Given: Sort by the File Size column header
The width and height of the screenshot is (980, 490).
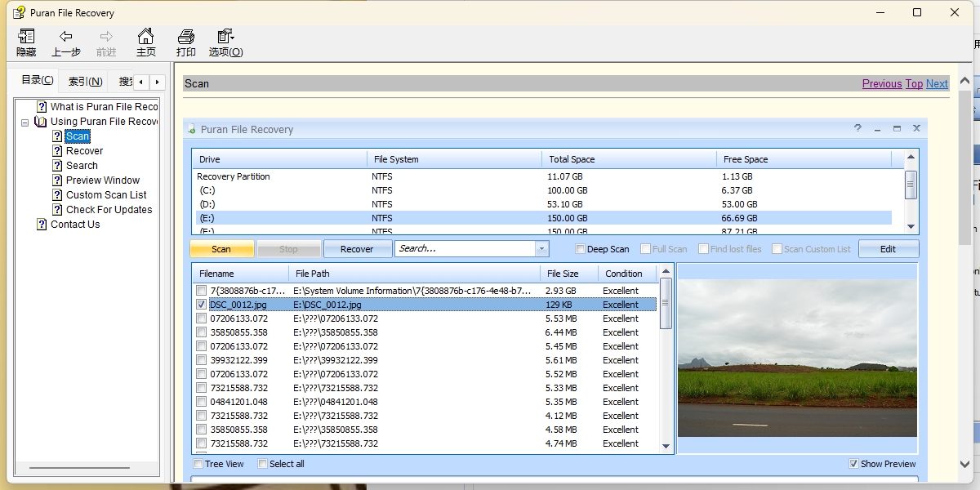Looking at the screenshot, I should tap(569, 274).
